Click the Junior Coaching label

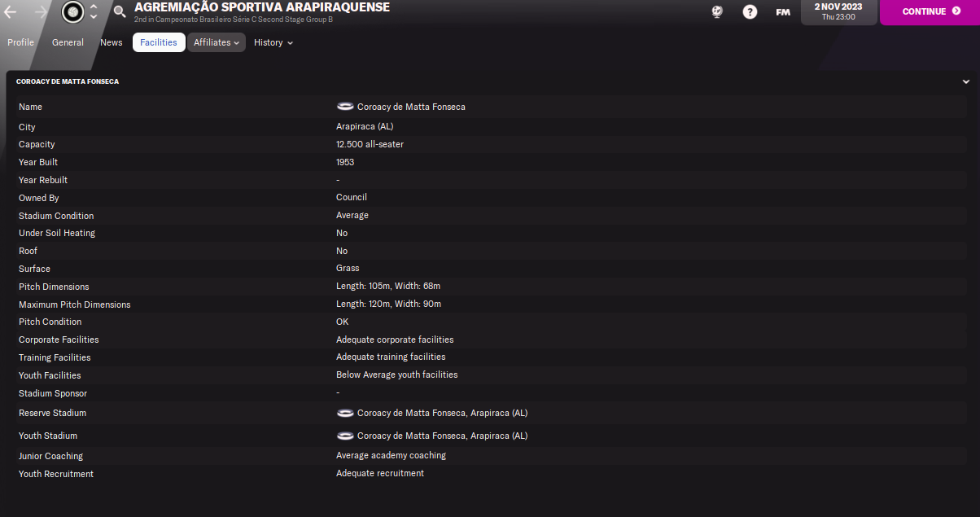pos(50,456)
